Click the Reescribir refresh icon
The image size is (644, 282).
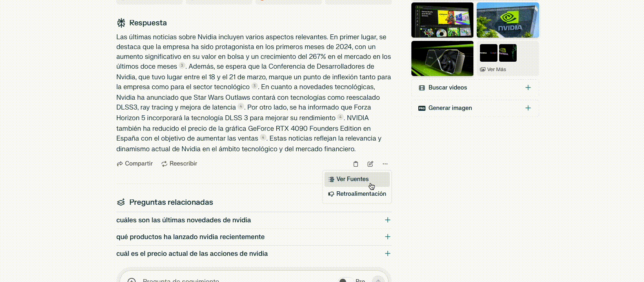164,164
